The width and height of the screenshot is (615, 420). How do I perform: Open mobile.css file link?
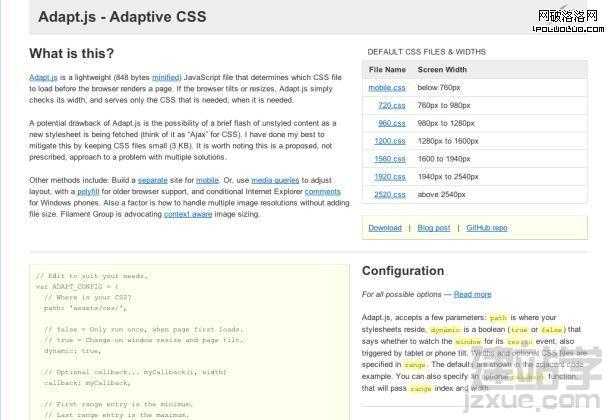point(387,87)
